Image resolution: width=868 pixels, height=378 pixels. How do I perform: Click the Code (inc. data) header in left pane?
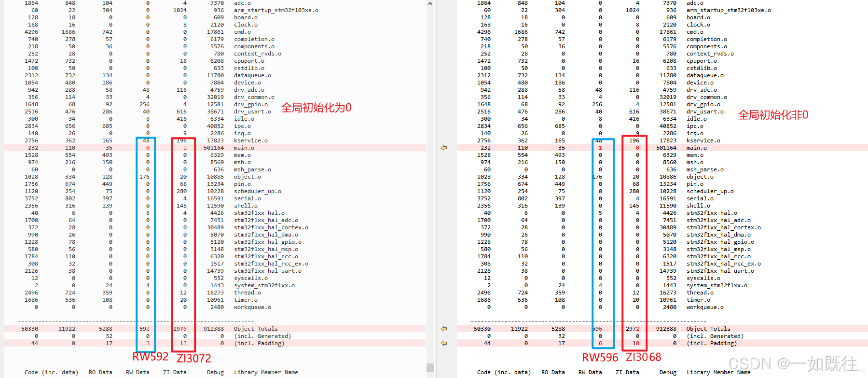coord(51,372)
